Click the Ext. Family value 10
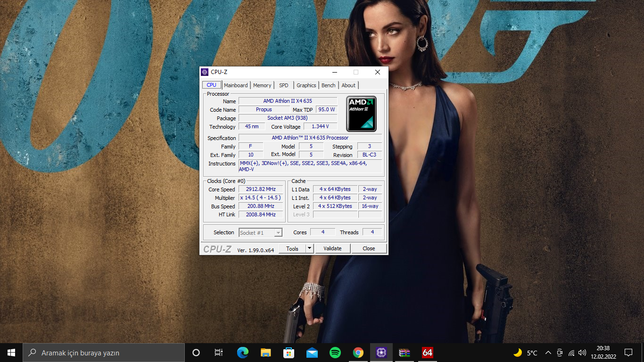 tap(251, 155)
